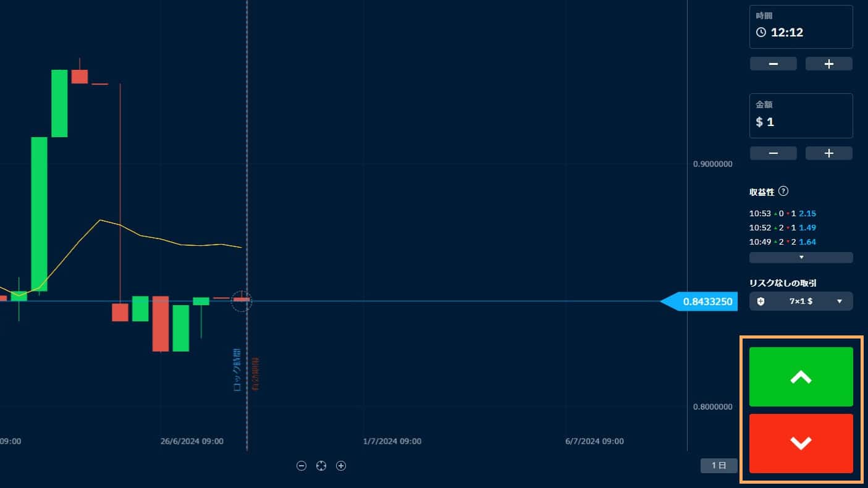868x488 pixels.
Task: Expand the profitability list arrow
Action: 801,257
